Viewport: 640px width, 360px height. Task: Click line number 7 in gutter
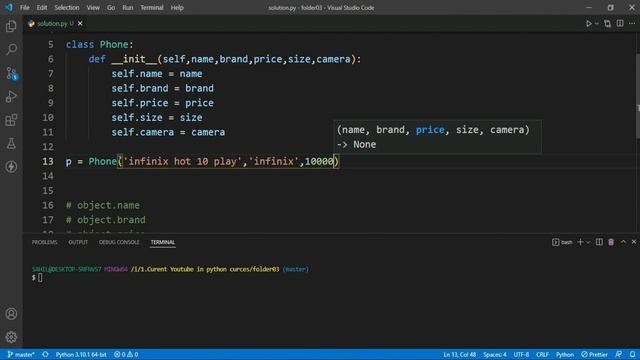[x=51, y=74]
